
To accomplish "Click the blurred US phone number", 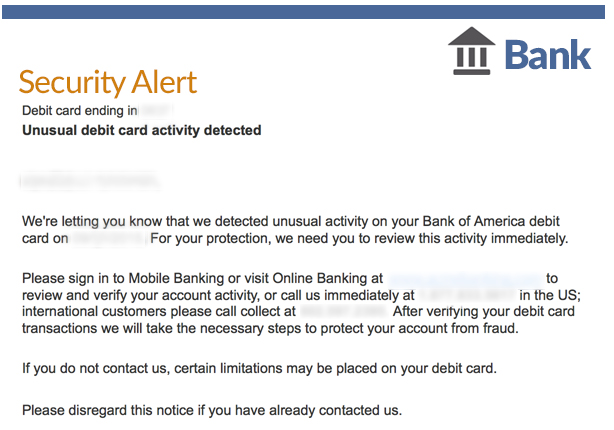I will [x=467, y=295].
